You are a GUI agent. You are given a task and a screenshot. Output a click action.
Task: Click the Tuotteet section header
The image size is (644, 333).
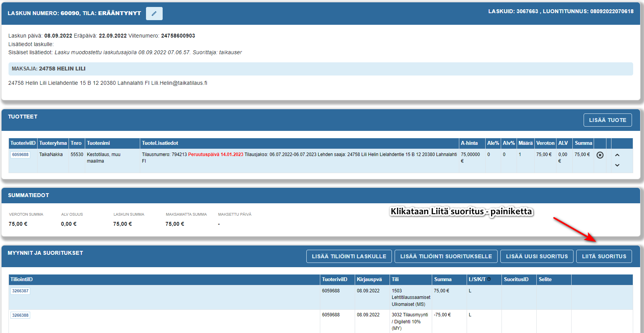(22, 117)
